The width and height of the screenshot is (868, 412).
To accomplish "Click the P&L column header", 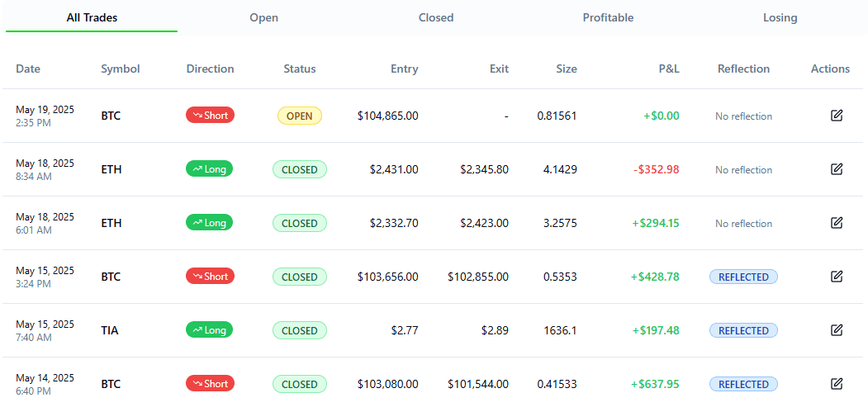I will coord(669,69).
